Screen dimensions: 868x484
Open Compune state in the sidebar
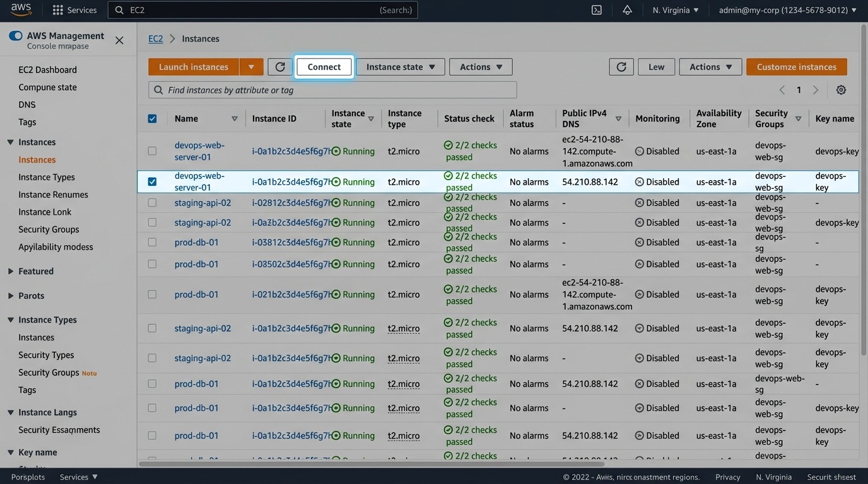click(47, 88)
